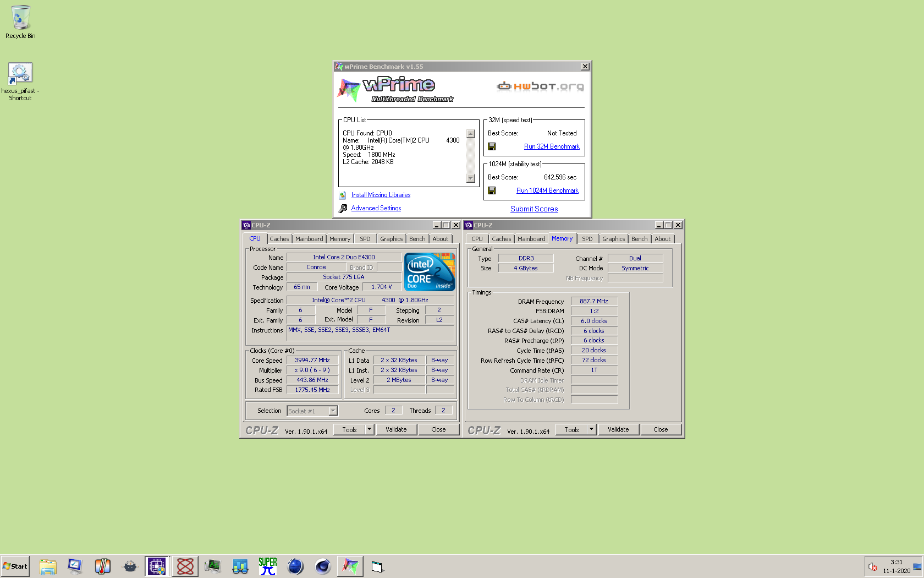The width and height of the screenshot is (924, 578).
Task: Switch to CPU tab in right CPU-Z
Action: tap(477, 239)
